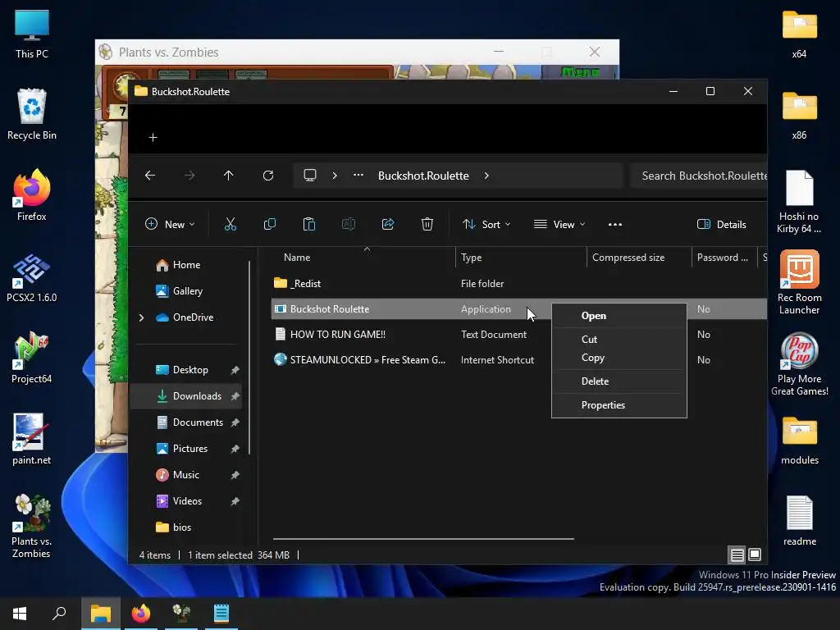Select paint.net desktop icon
The height and width of the screenshot is (630, 840).
coord(32,440)
